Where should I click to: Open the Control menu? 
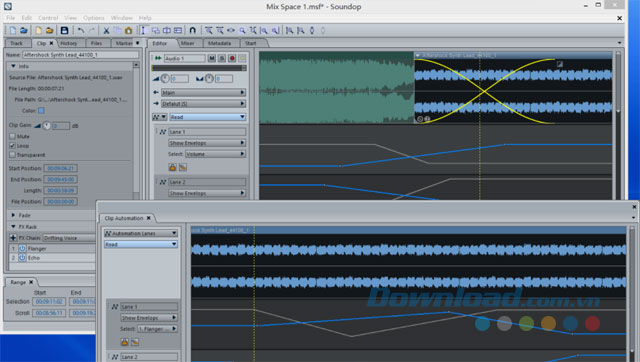[48, 18]
